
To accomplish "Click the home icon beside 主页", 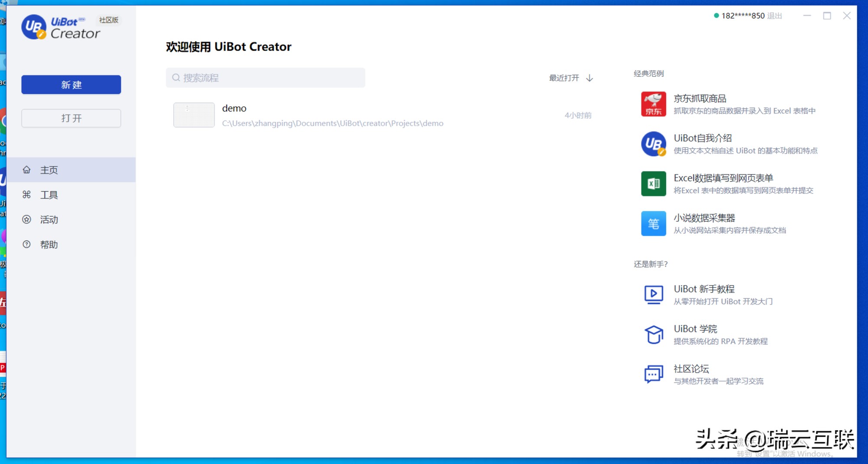I will (x=26, y=170).
